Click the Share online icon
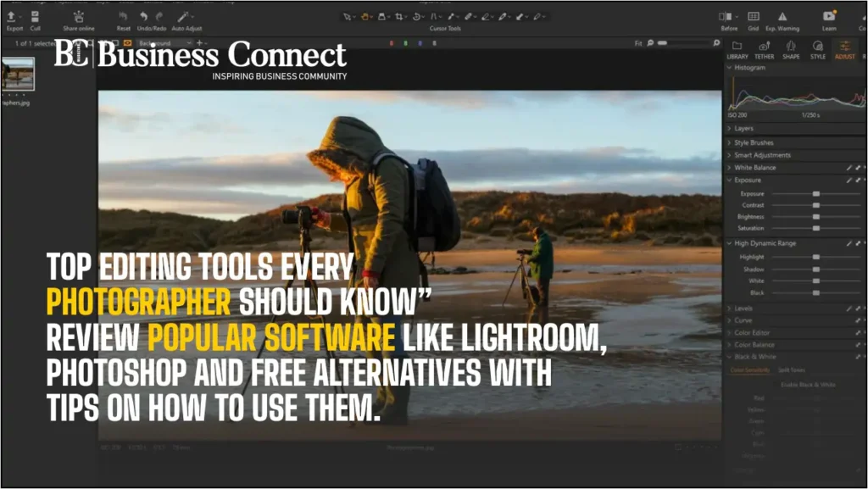 tap(77, 17)
